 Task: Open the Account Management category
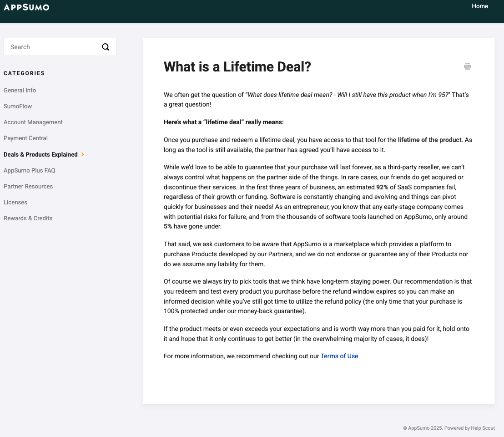(x=33, y=122)
